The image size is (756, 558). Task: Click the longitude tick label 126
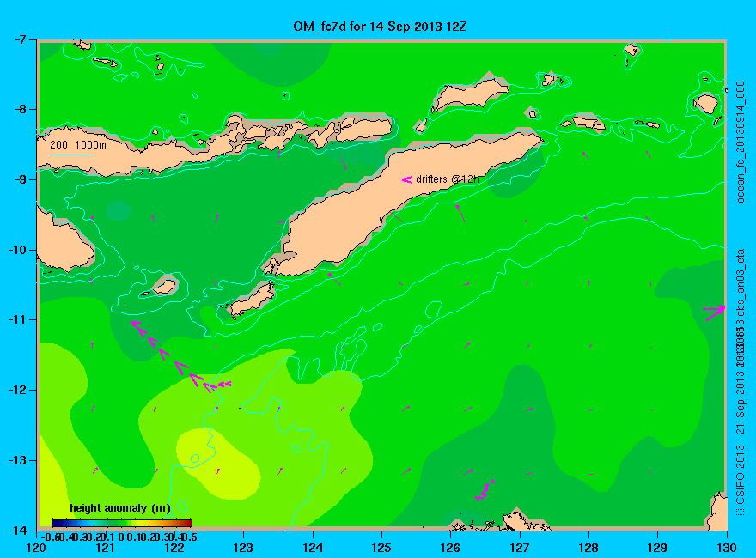point(451,548)
